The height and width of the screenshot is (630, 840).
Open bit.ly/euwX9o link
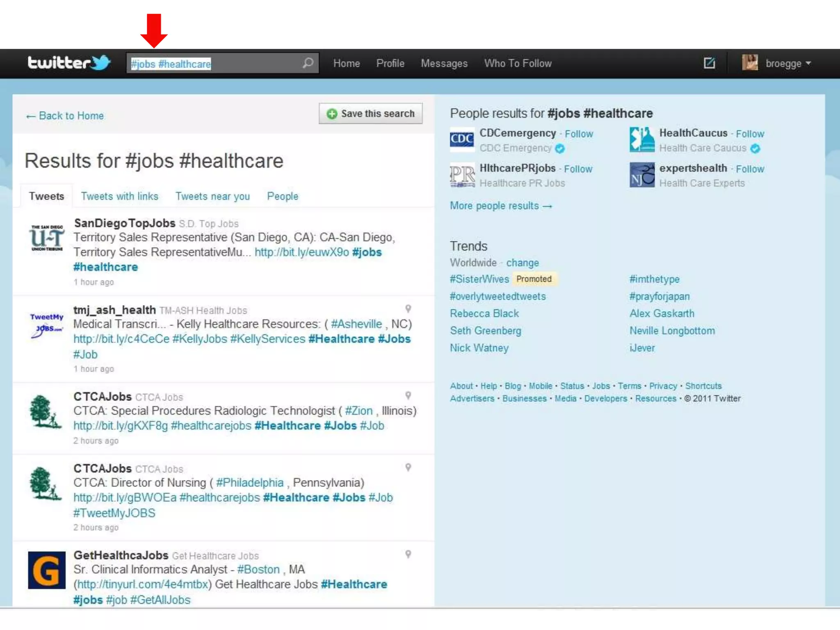tap(302, 252)
